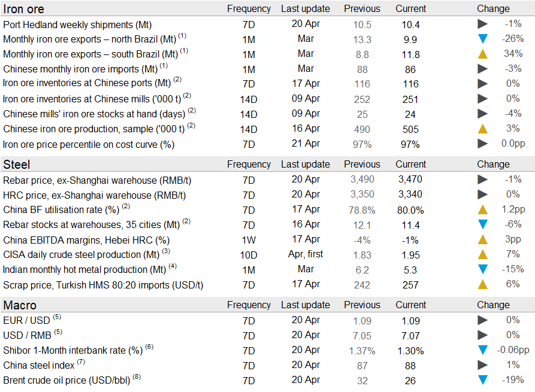535x392 pixels.
Task: Select the Steel section header
Action: point(17,165)
